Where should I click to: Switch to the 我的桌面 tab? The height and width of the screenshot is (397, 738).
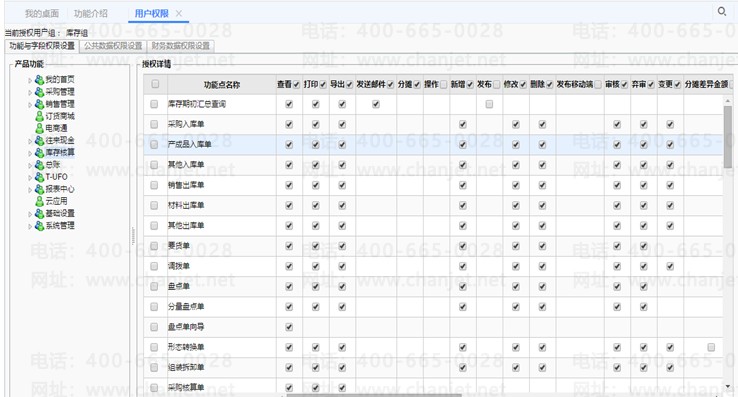pos(42,14)
